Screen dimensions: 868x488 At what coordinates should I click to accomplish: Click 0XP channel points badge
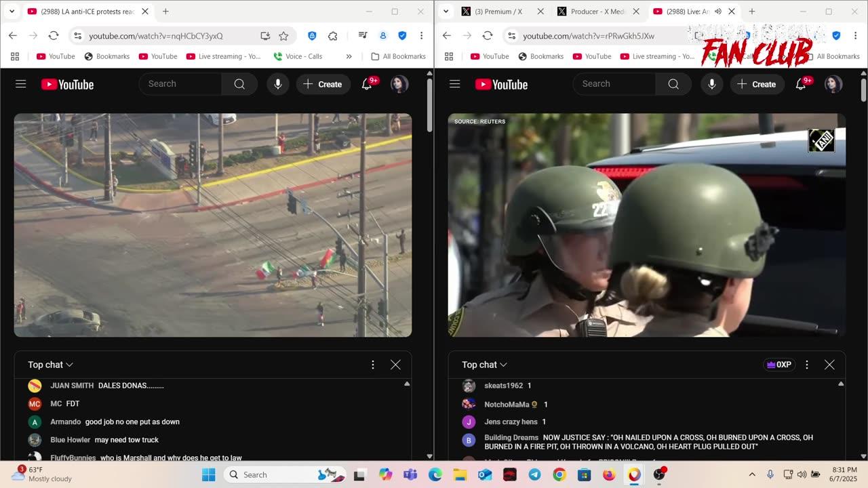778,365
